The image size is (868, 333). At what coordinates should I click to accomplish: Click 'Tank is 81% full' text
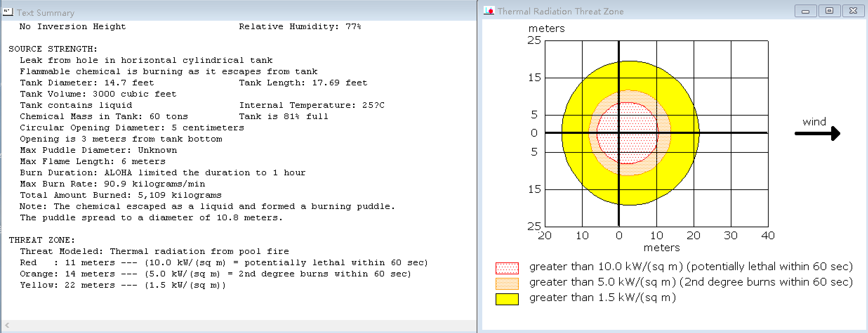click(284, 116)
